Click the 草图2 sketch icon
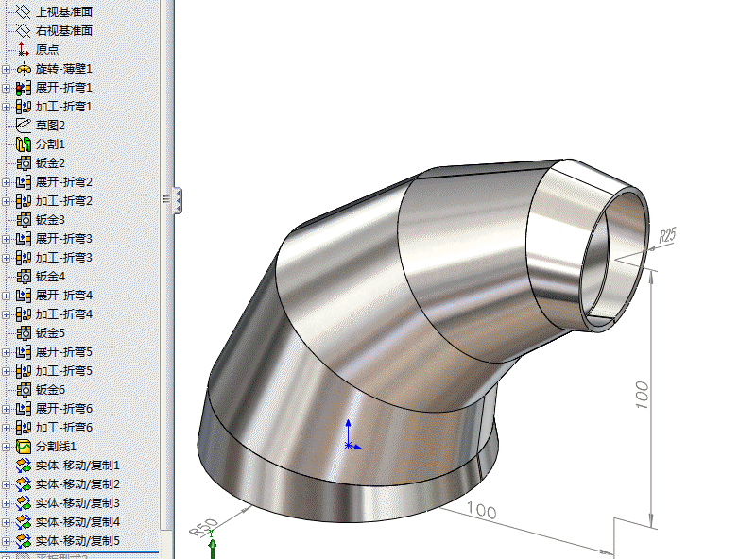Viewport: 756px width, 559px height. (x=23, y=126)
